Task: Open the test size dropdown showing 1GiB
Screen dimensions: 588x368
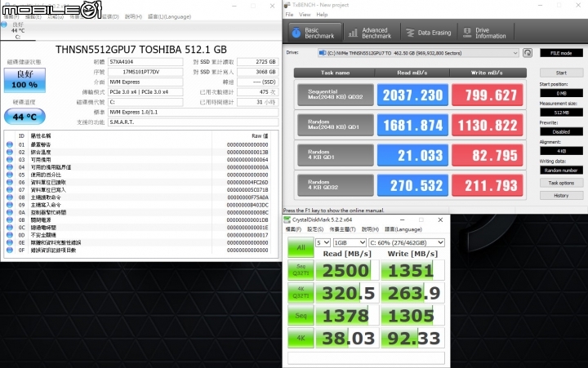Action: 350,242
